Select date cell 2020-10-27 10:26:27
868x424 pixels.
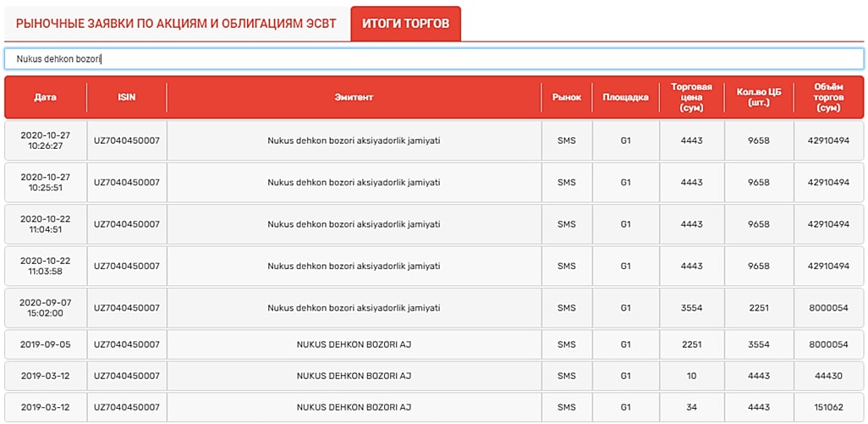coord(46,140)
